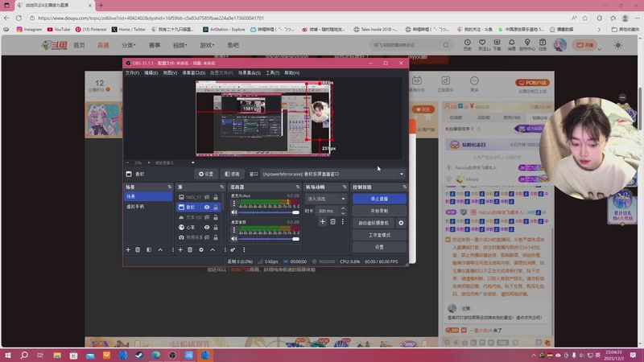The width and height of the screenshot is (644, 362).
Task: Open 桌面音频 channel three-dot options
Action: (x=234, y=230)
